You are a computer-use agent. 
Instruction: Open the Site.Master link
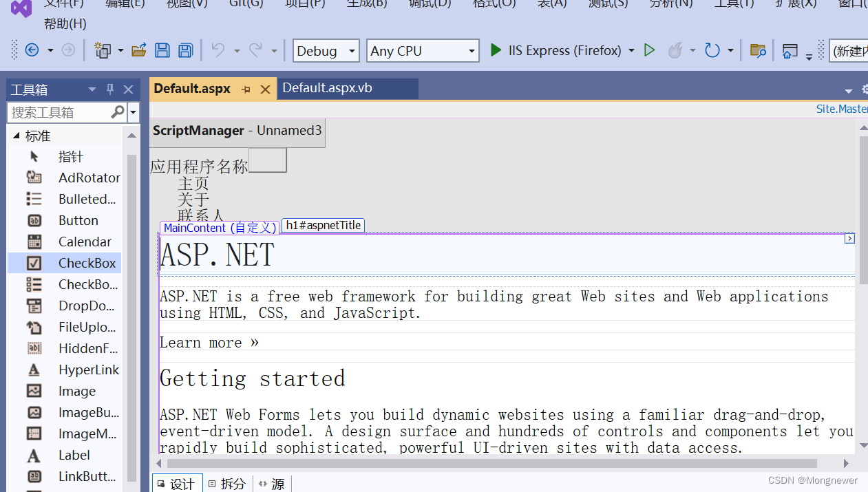click(842, 109)
